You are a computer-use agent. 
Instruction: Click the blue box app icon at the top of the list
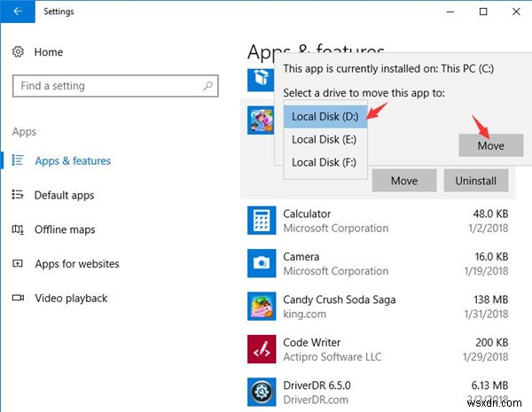(261, 80)
